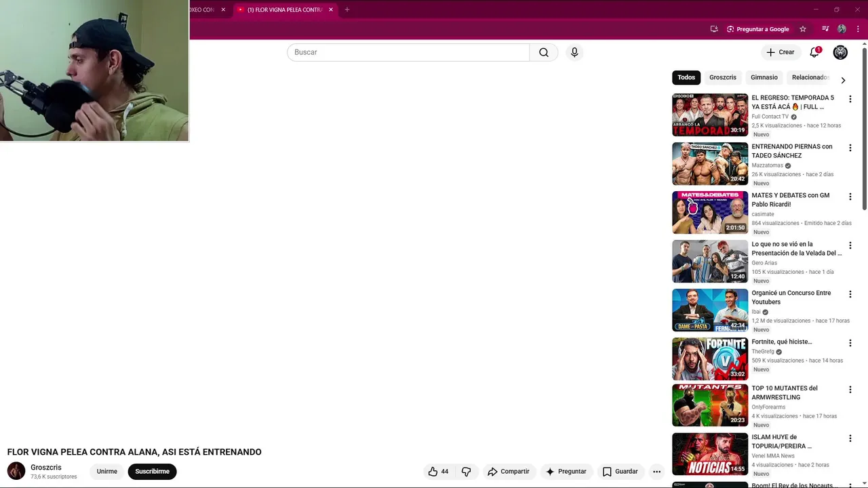Screen dimensions: 868x488
Task: Select the Groszcris filter chip
Action: (723, 77)
